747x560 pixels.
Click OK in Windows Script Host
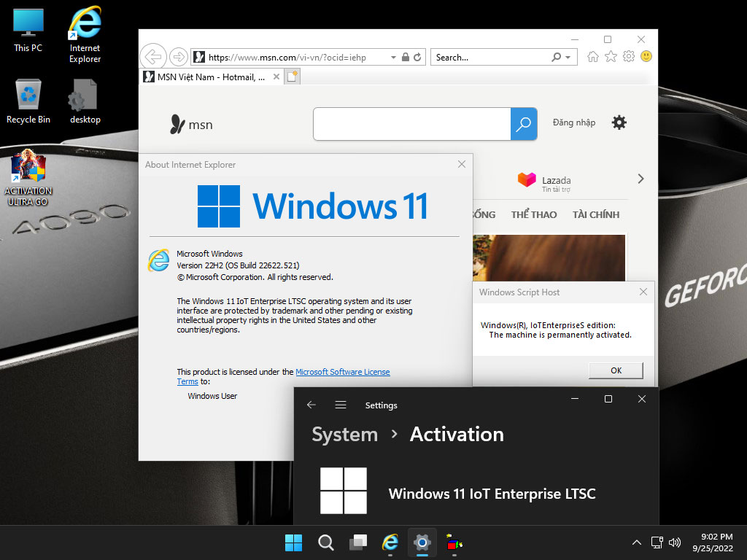616,370
